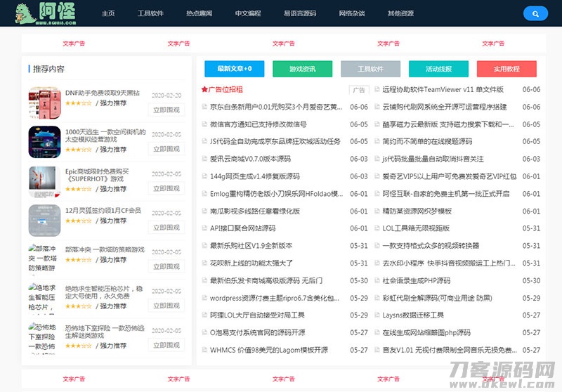562x392 pixels.
Task: Click the red star beside 广告位招租
Action: (x=204, y=90)
